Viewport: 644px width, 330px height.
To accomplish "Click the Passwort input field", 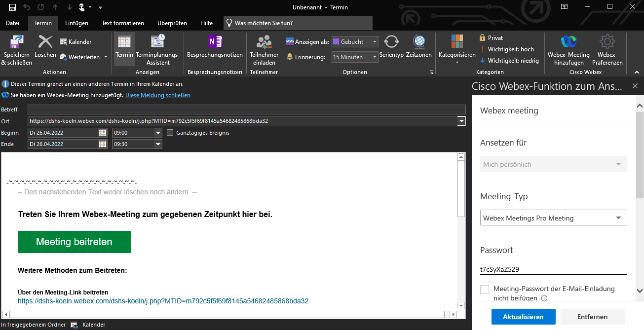I will [x=554, y=269].
